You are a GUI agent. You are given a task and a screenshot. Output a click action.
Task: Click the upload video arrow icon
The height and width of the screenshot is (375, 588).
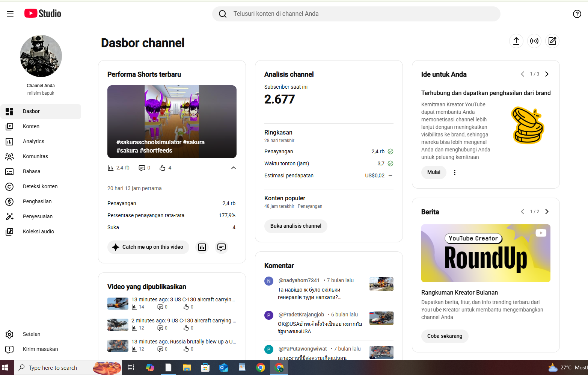[x=516, y=41]
